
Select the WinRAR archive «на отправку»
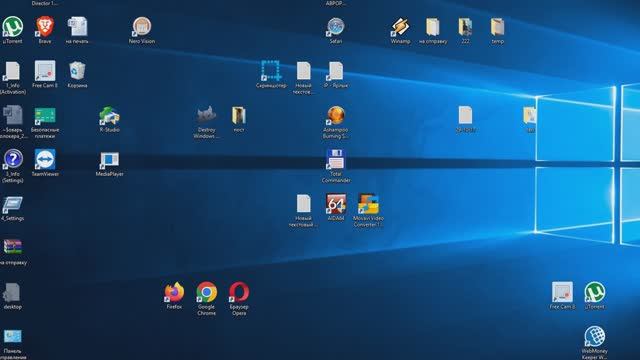click(x=12, y=247)
